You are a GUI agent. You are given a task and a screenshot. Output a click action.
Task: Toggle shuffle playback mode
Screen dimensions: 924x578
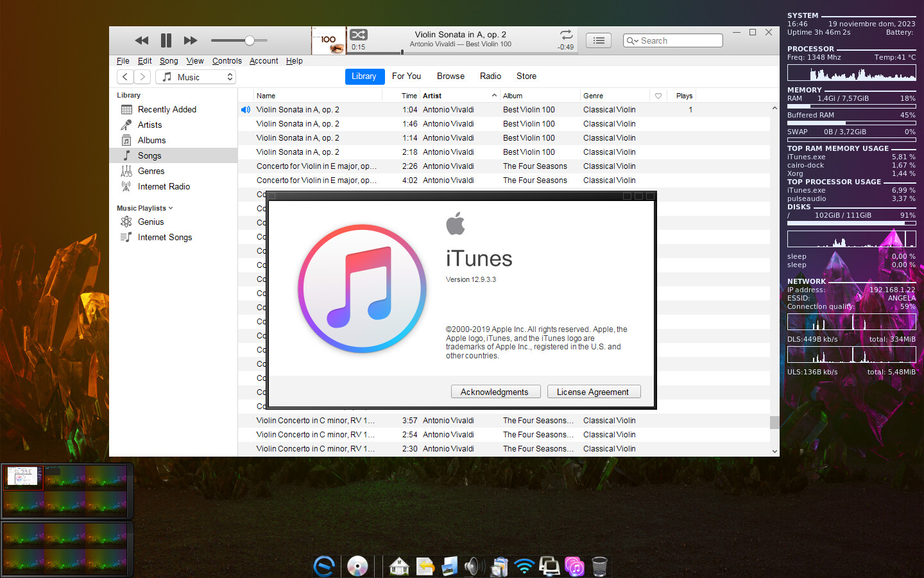tap(359, 35)
